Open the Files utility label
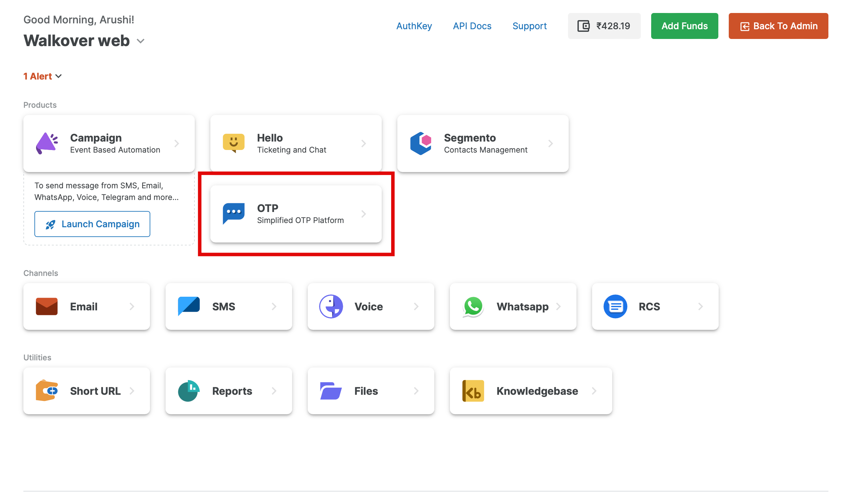 click(366, 391)
